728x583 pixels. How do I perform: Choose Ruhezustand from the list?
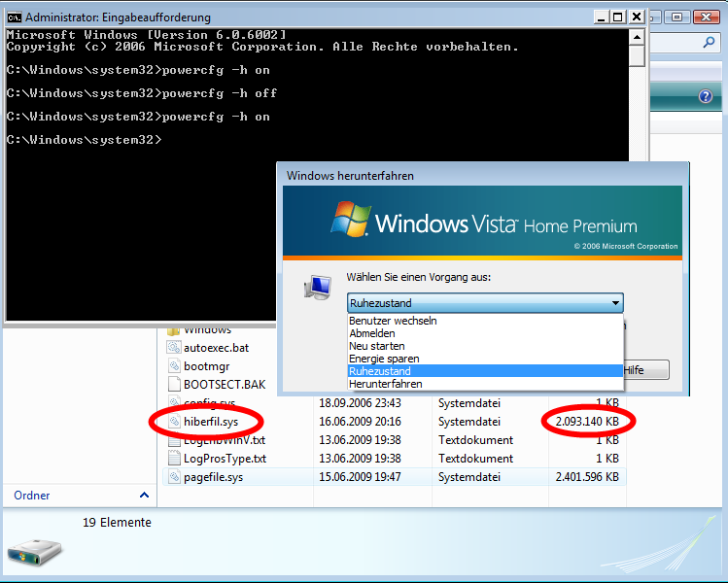coord(485,371)
